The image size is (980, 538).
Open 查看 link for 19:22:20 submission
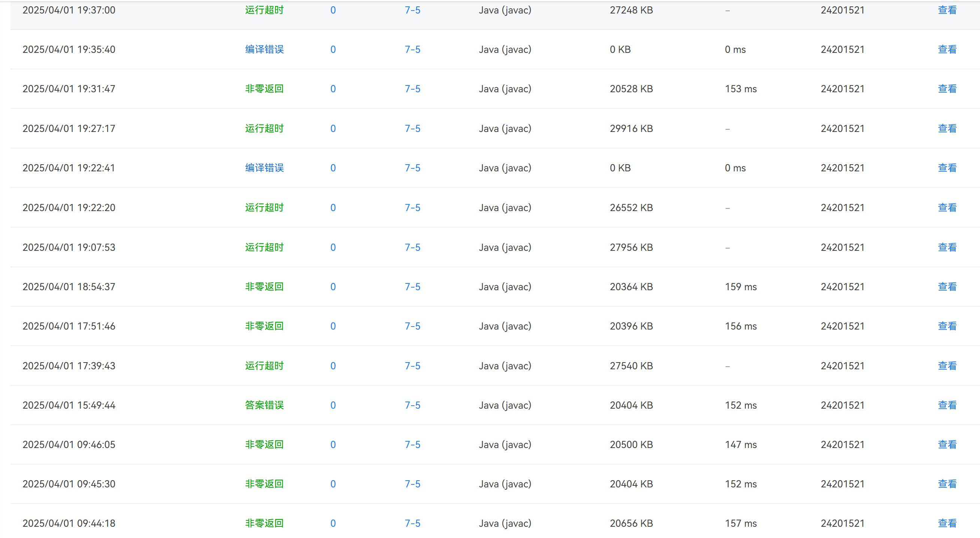(x=947, y=207)
